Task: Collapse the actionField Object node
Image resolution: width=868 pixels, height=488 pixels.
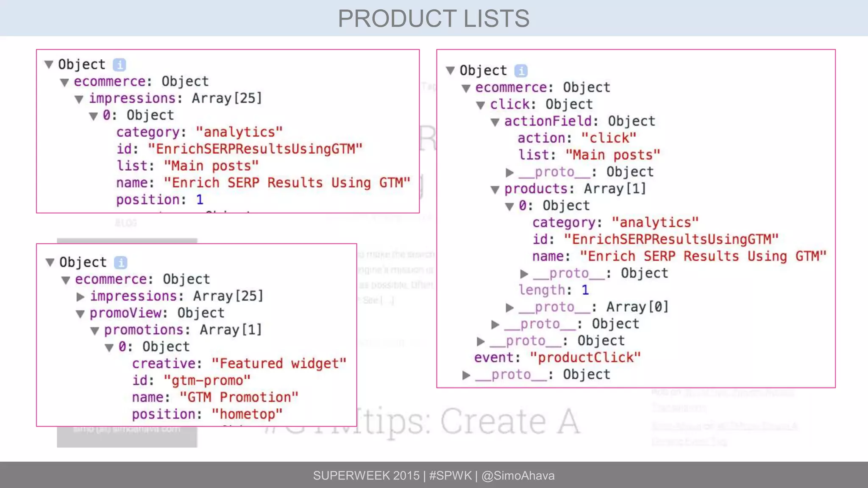Action: coord(495,122)
